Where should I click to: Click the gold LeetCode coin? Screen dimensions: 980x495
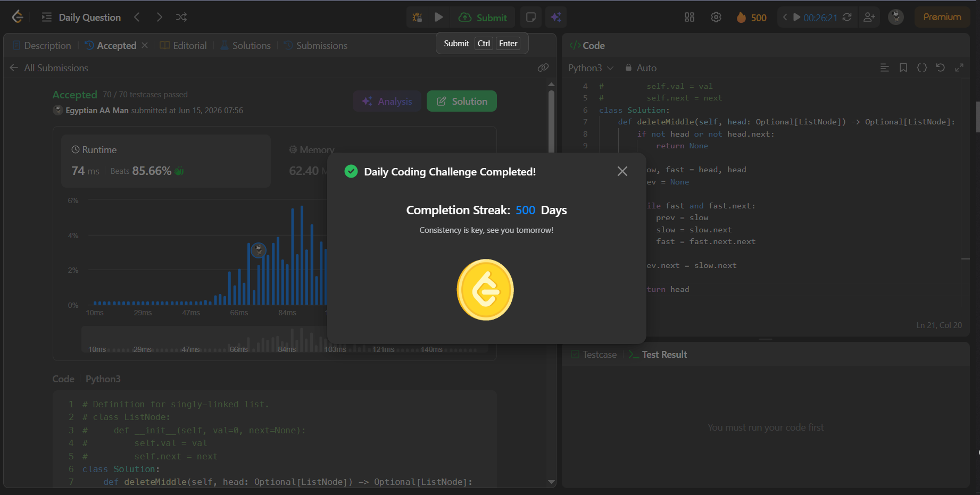(485, 290)
